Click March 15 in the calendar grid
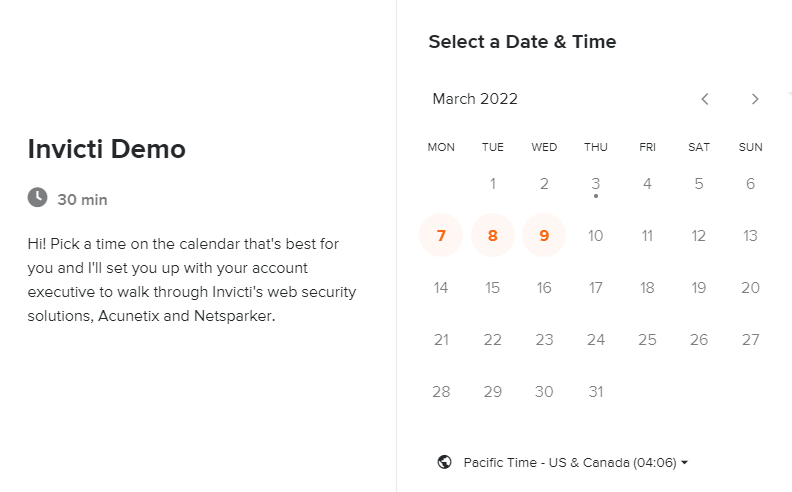Viewport: 792px width, 492px height. (492, 287)
